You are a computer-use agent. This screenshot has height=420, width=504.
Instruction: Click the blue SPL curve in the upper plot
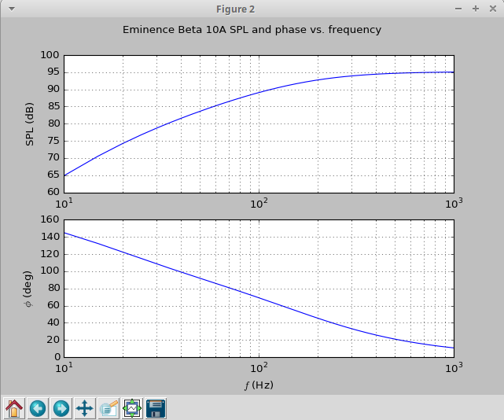(x=259, y=93)
